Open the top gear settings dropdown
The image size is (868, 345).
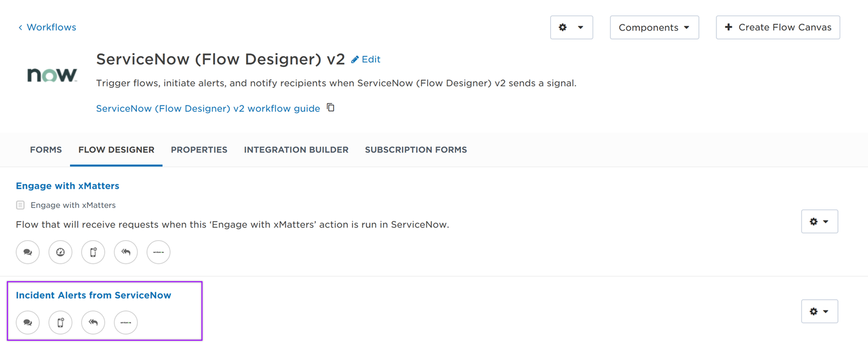click(x=572, y=27)
